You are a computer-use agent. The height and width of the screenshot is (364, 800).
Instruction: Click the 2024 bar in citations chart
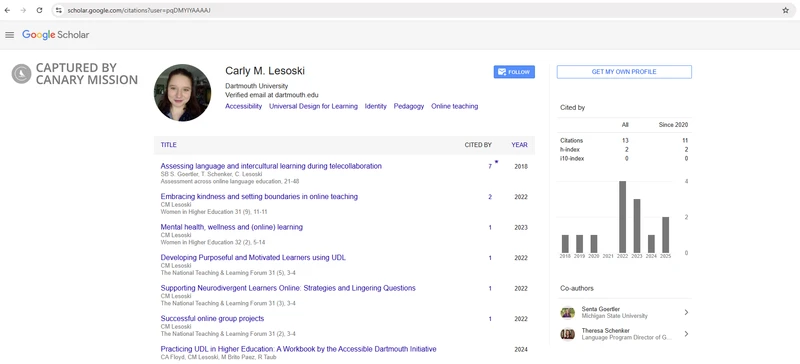point(651,244)
